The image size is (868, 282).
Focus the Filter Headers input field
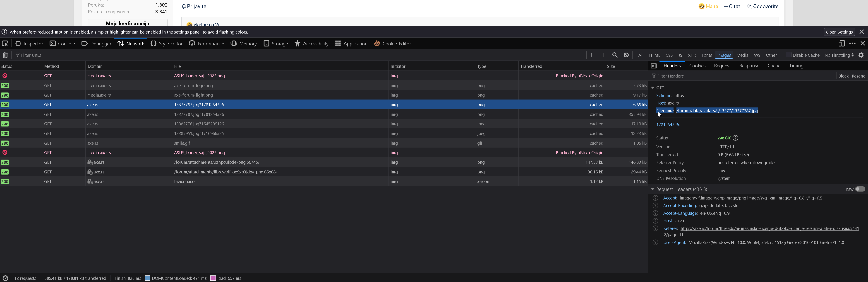[743, 76]
